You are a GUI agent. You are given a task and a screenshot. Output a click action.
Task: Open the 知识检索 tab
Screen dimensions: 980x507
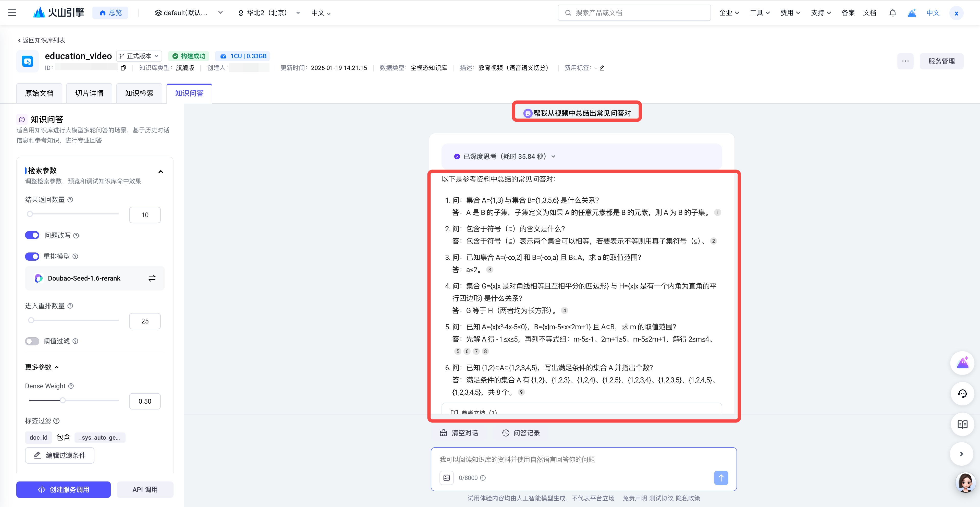pyautogui.click(x=139, y=93)
